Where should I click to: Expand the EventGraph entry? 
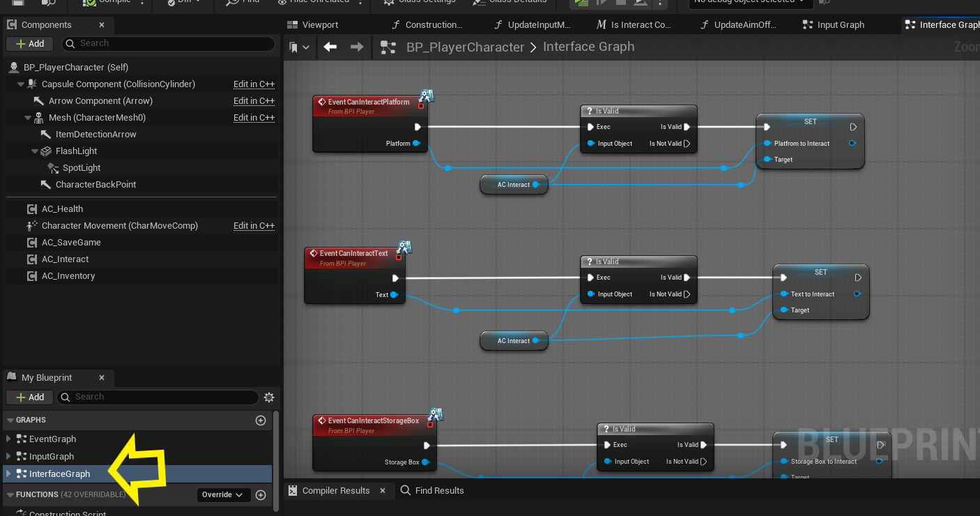point(8,439)
